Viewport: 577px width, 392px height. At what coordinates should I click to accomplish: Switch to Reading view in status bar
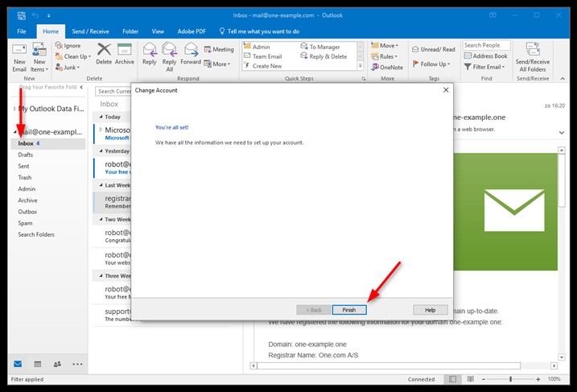(470, 379)
